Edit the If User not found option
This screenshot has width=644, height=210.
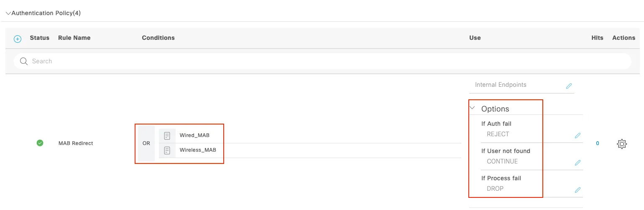coord(578,163)
